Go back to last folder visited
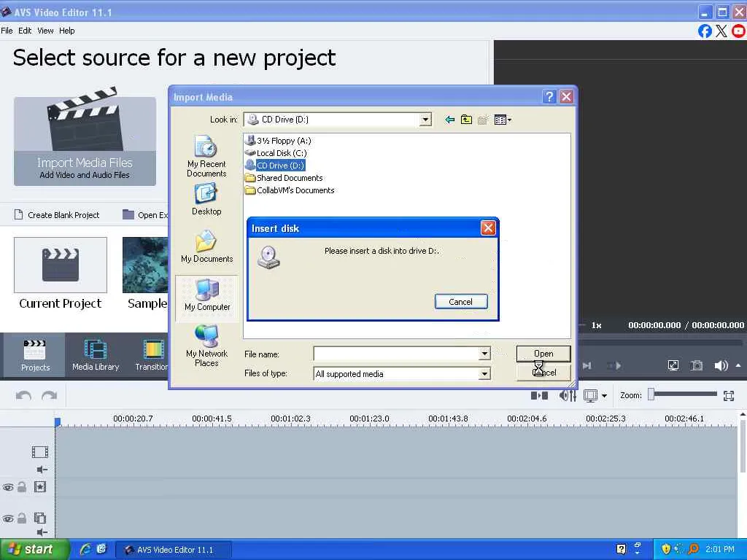The width and height of the screenshot is (747, 560). (x=449, y=120)
